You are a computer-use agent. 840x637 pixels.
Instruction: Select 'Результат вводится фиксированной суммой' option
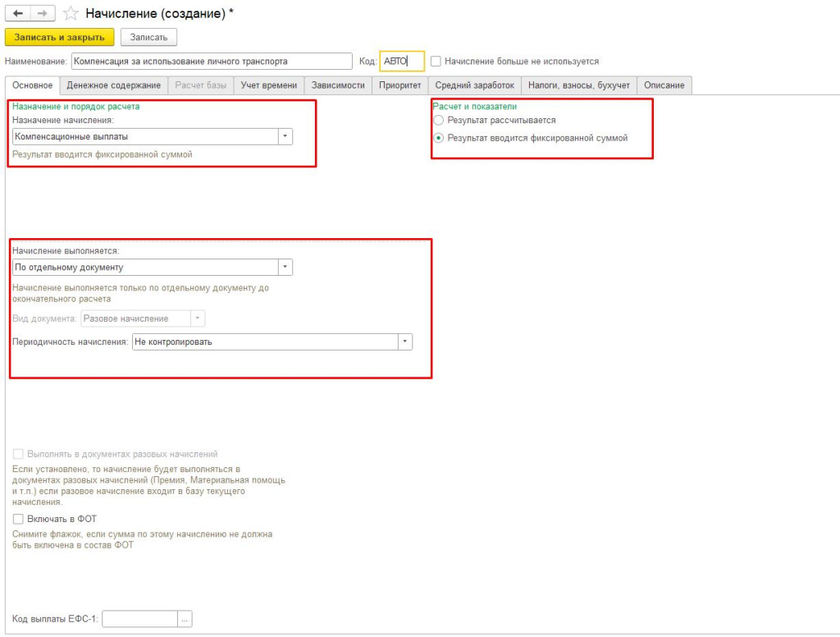pyautogui.click(x=439, y=138)
